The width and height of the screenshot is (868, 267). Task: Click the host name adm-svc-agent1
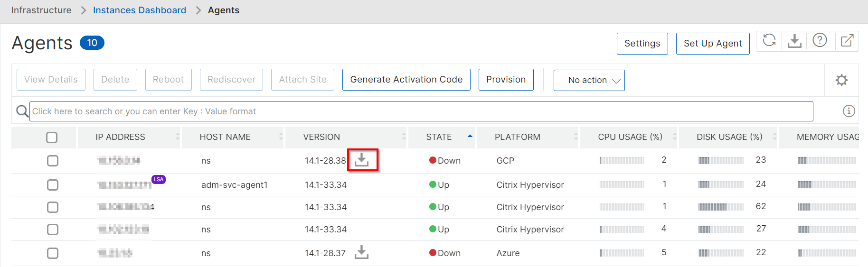pos(235,184)
